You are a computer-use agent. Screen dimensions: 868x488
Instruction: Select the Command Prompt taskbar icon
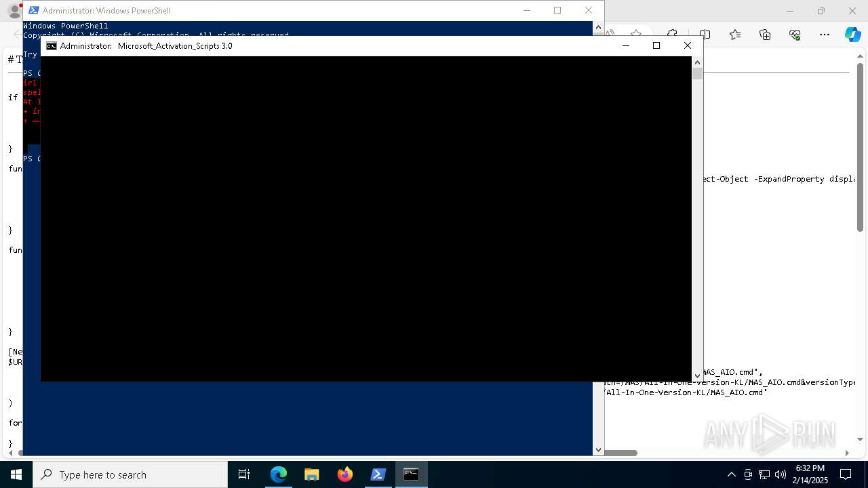coord(412,474)
